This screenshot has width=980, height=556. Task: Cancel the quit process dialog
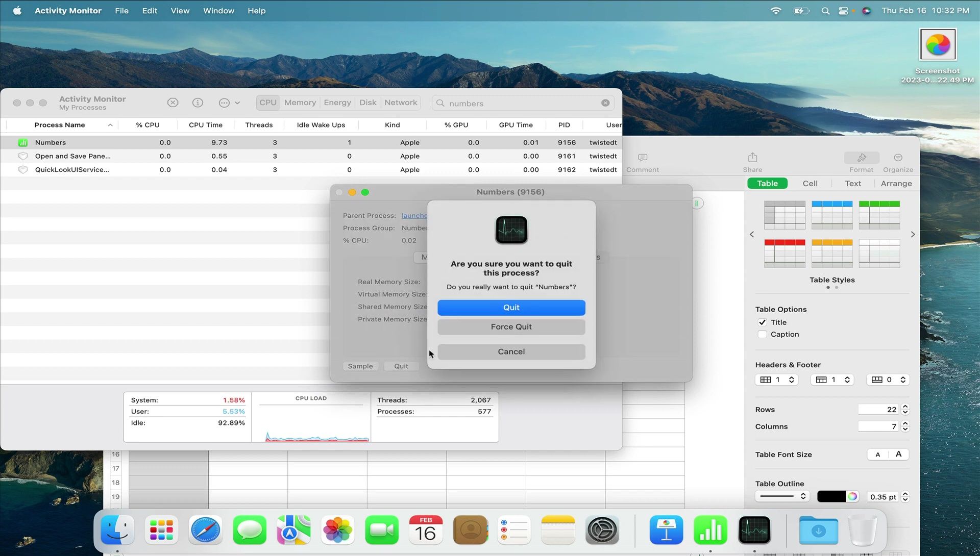[x=511, y=352]
